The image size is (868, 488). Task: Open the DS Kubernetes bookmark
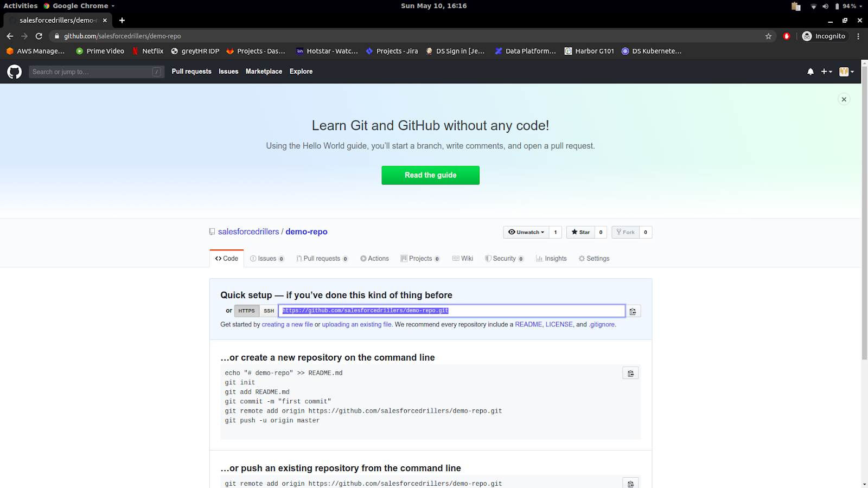click(652, 51)
